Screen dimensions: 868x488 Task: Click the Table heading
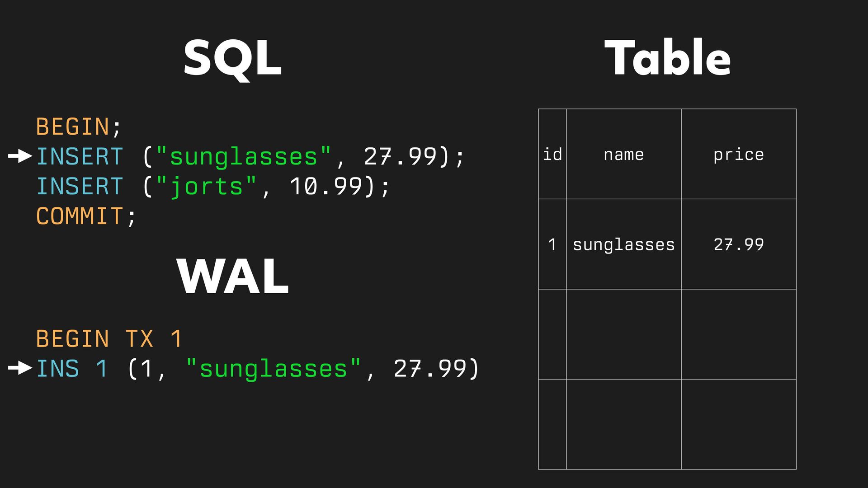pyautogui.click(x=667, y=58)
